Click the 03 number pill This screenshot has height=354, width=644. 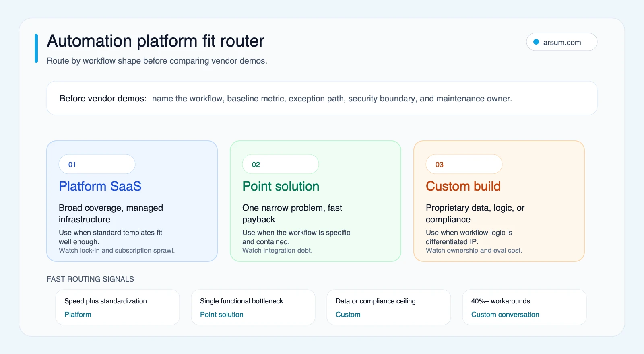pos(464,164)
